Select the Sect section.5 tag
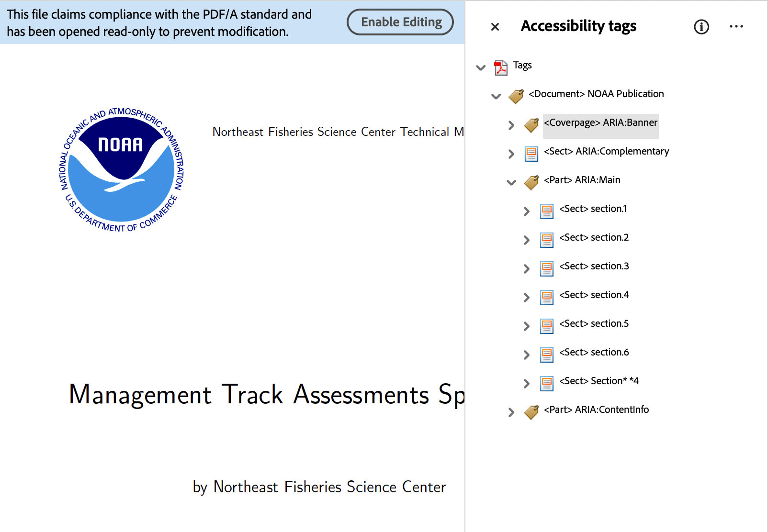 coord(594,324)
